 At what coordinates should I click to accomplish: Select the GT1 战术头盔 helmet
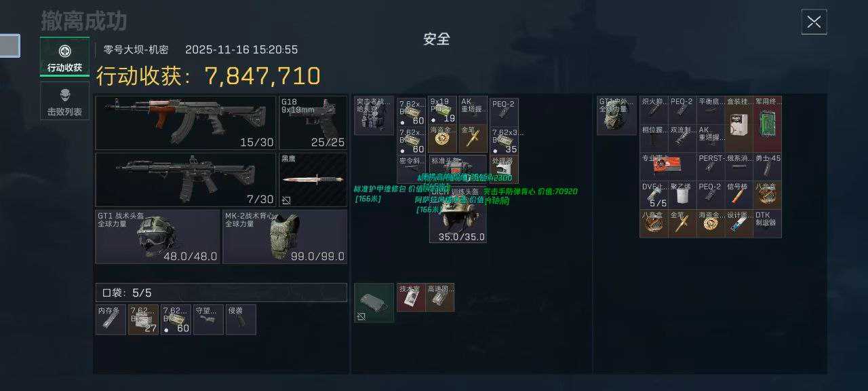click(x=157, y=236)
